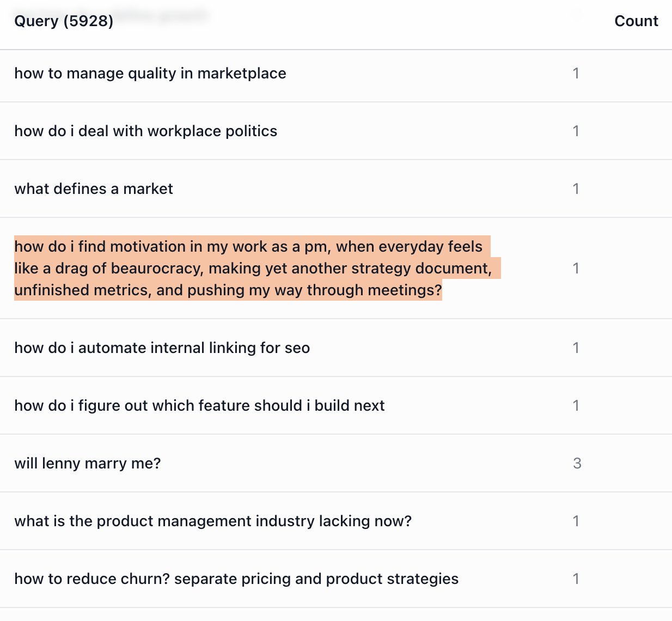672x621 pixels.
Task: Click the Query (5928) column header
Action: click(64, 21)
